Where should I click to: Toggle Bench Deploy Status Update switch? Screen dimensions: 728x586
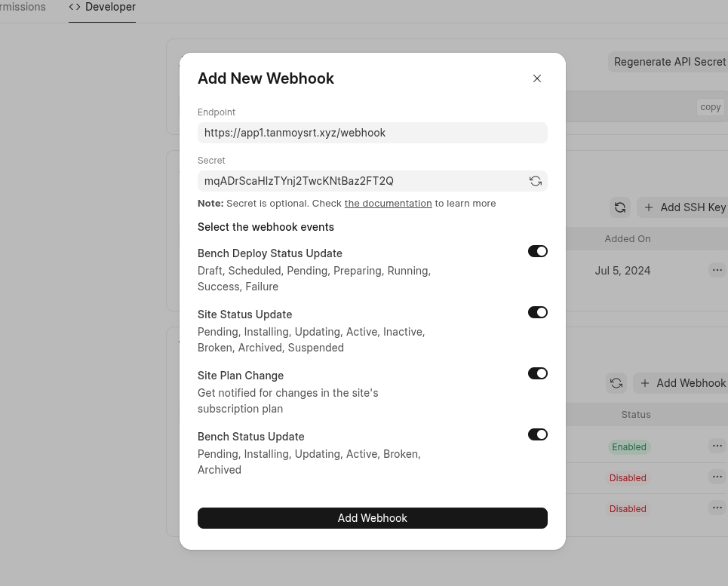(538, 251)
